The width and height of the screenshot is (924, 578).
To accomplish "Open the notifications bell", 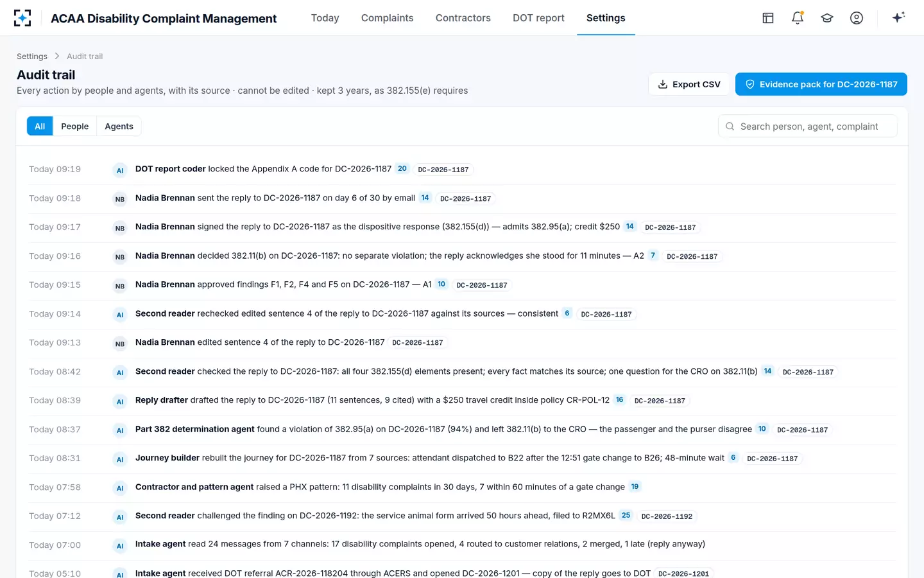I will (798, 18).
